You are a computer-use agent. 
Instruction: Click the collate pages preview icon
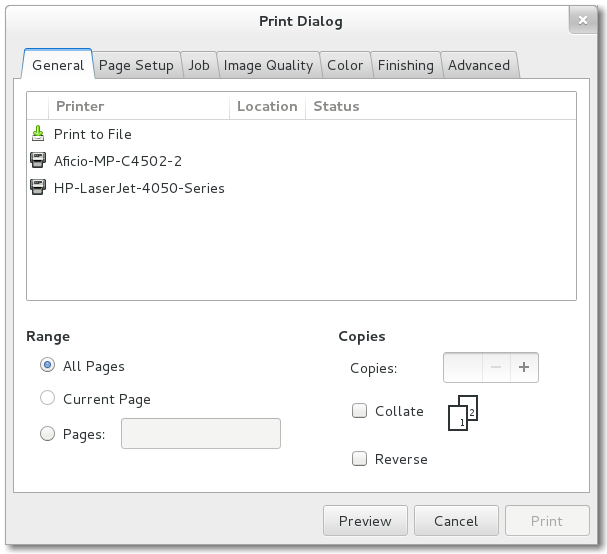pos(462,413)
